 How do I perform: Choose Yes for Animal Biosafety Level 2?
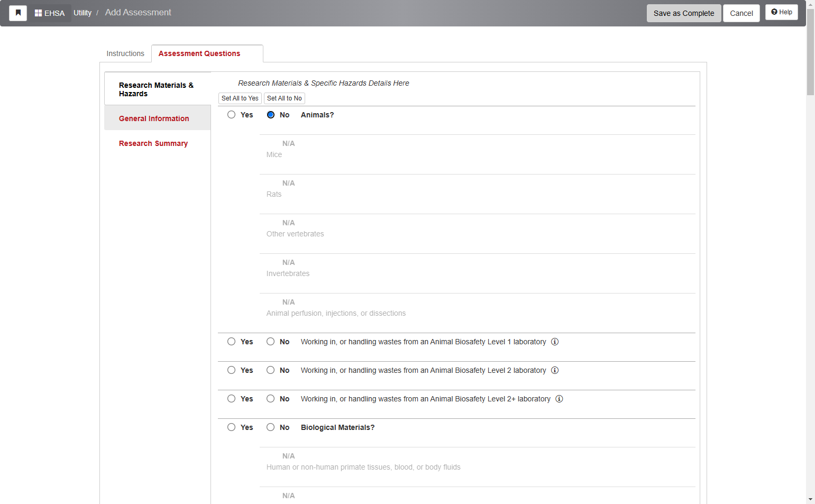point(231,370)
